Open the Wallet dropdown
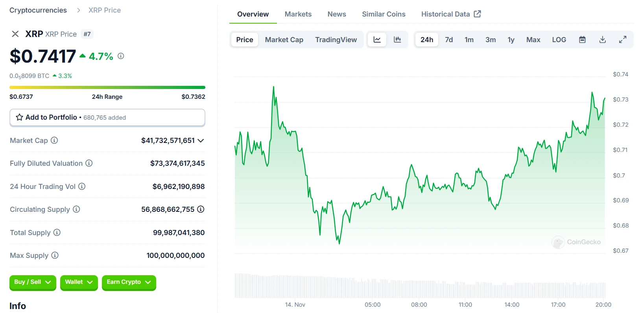This screenshot has width=644, height=313. point(79,282)
